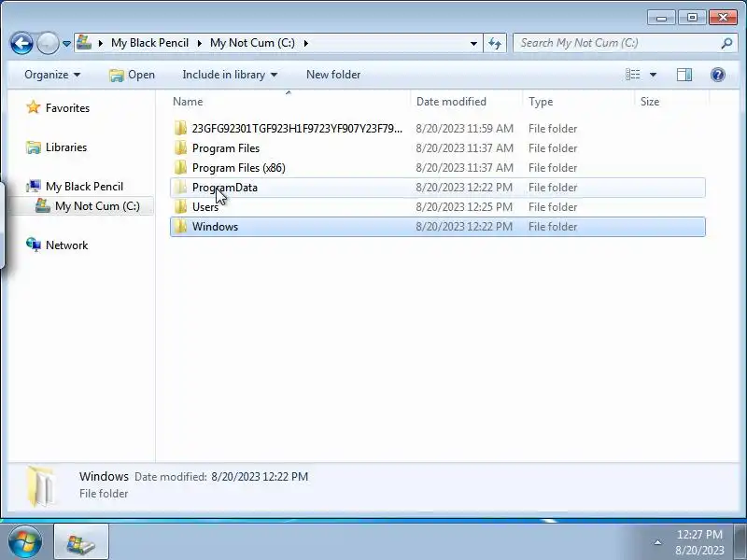Click the Favorites star icon
747x560 pixels.
34,107
